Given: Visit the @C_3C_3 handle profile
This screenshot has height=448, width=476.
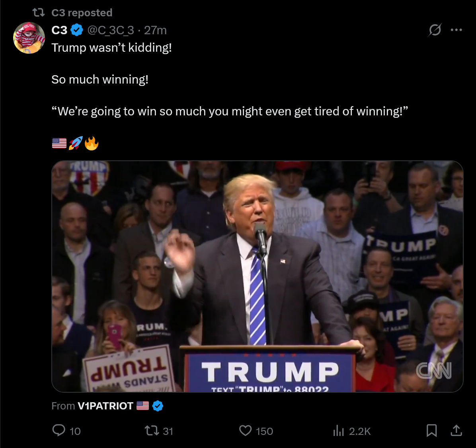Looking at the screenshot, I should pyautogui.click(x=111, y=30).
